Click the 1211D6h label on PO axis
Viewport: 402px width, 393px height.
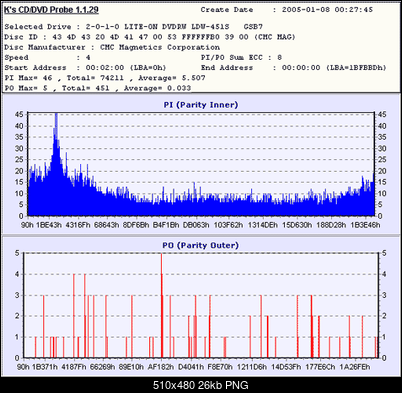click(252, 367)
